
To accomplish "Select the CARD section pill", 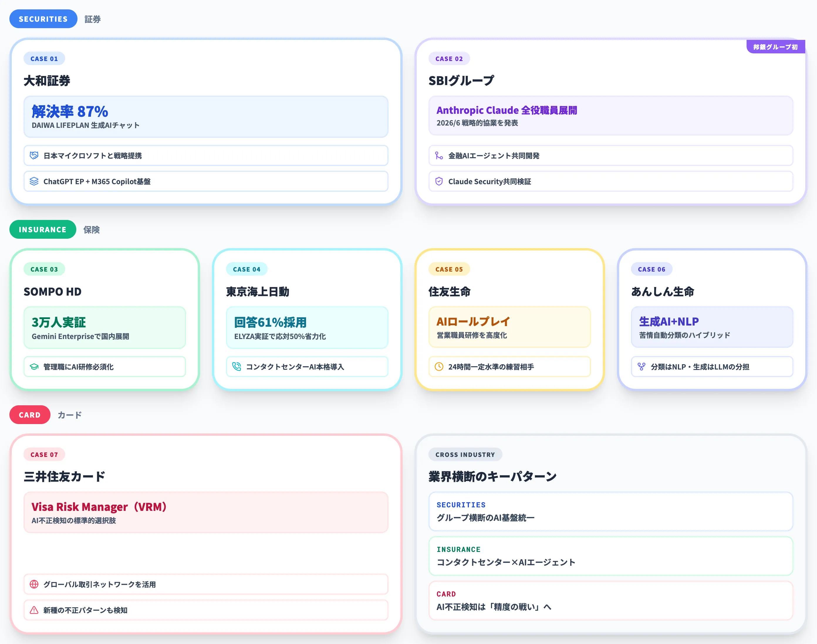I will pyautogui.click(x=30, y=415).
